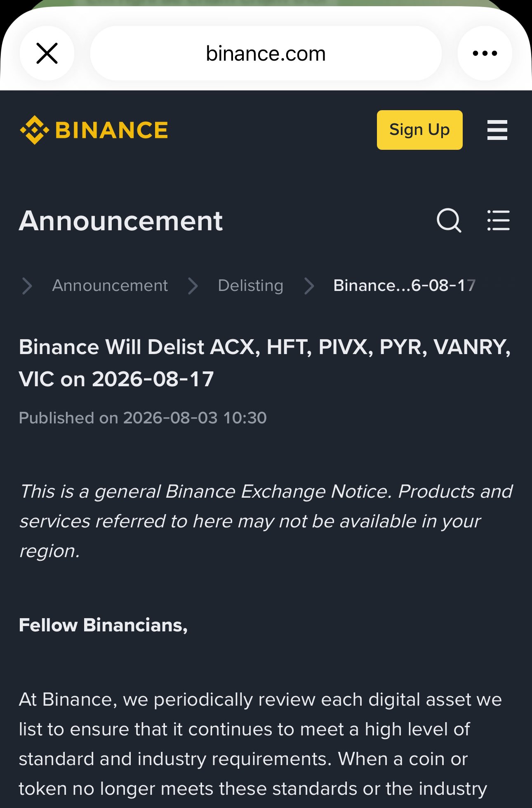Click the chevron before Delisting breadcrumb
The width and height of the screenshot is (532, 808).
tap(193, 286)
